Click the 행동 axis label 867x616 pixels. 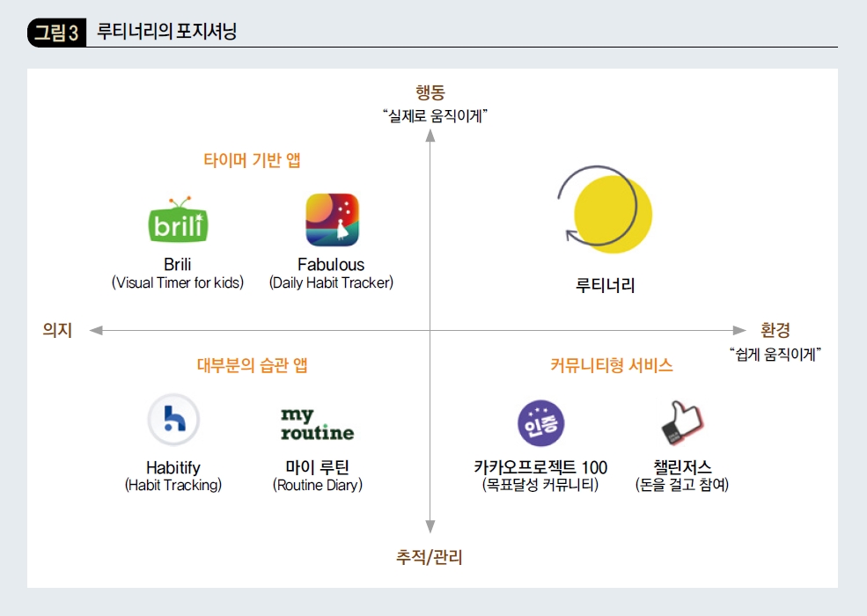click(430, 92)
